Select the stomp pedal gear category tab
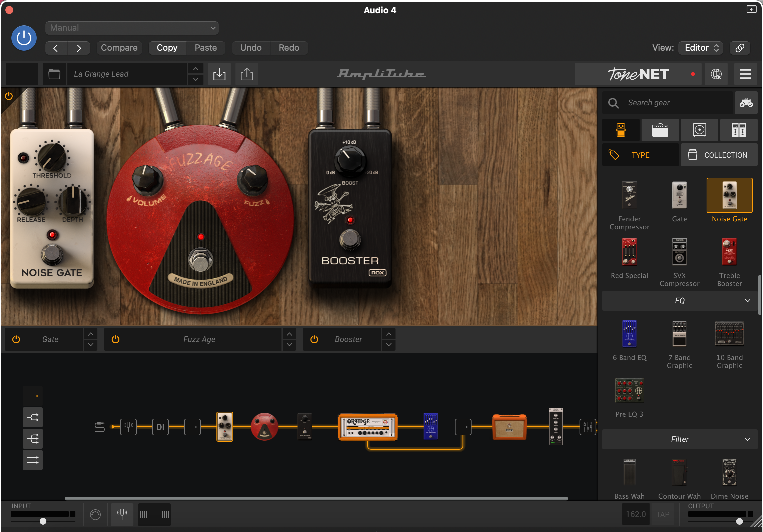 coord(621,130)
